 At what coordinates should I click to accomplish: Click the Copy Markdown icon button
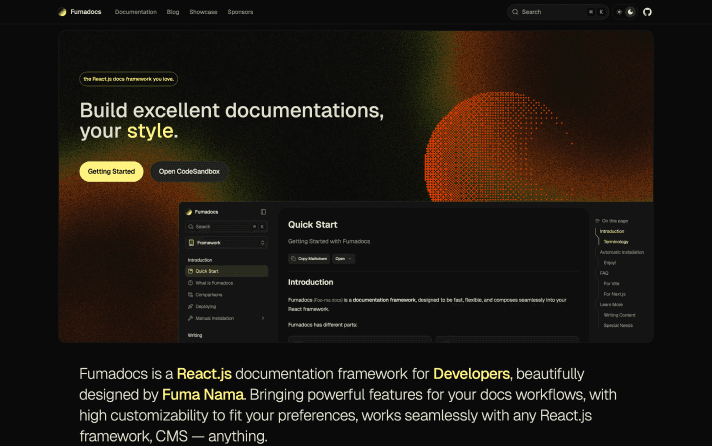[309, 258]
